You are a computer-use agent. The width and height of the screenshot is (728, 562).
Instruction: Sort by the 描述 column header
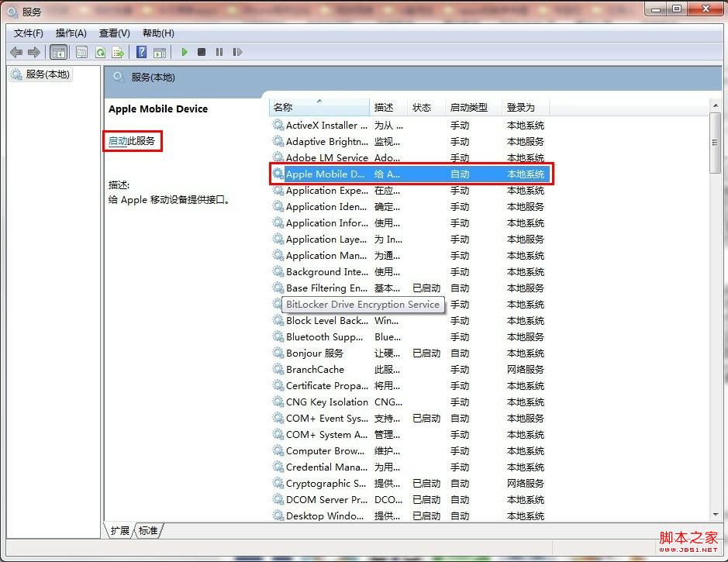388,107
